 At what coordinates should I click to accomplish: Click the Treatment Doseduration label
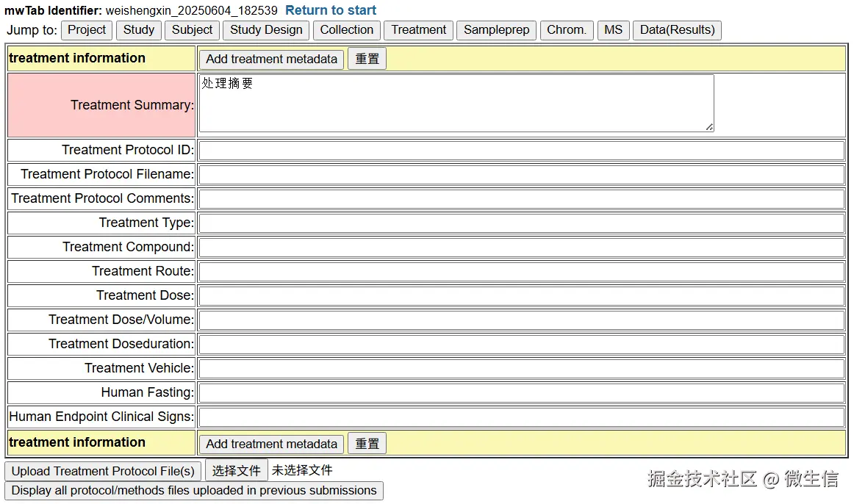pos(121,344)
